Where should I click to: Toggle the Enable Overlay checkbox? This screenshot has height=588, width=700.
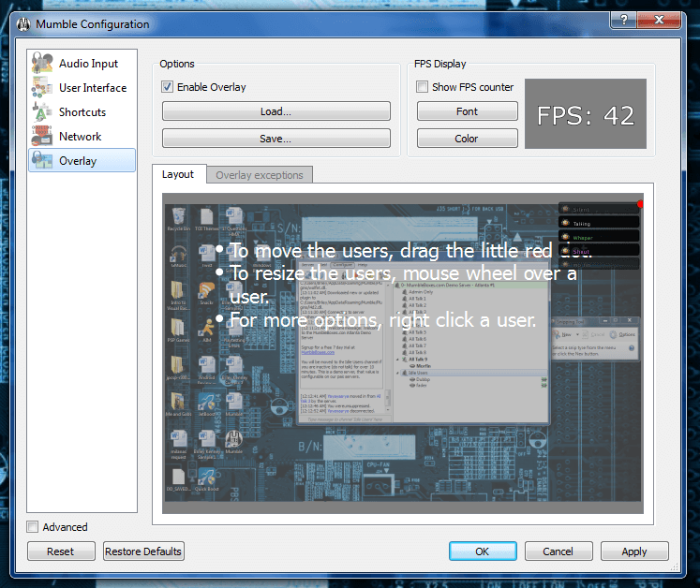tap(168, 87)
